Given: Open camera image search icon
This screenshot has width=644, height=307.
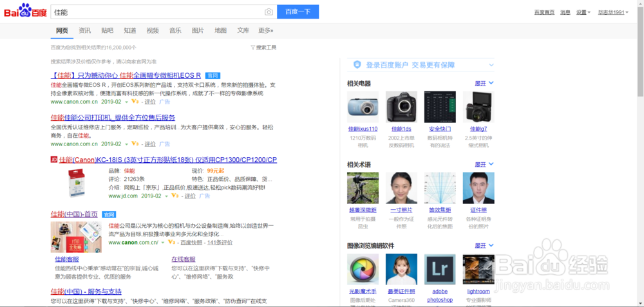Looking at the screenshot, I should pyautogui.click(x=268, y=12).
